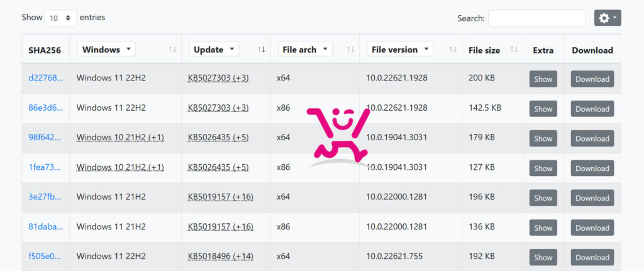Open hash link 81daba...

click(45, 226)
